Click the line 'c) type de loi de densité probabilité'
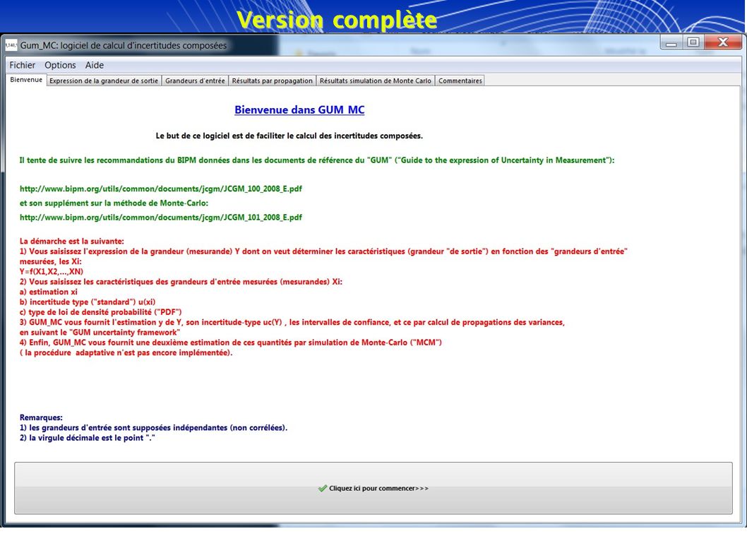 (x=100, y=312)
